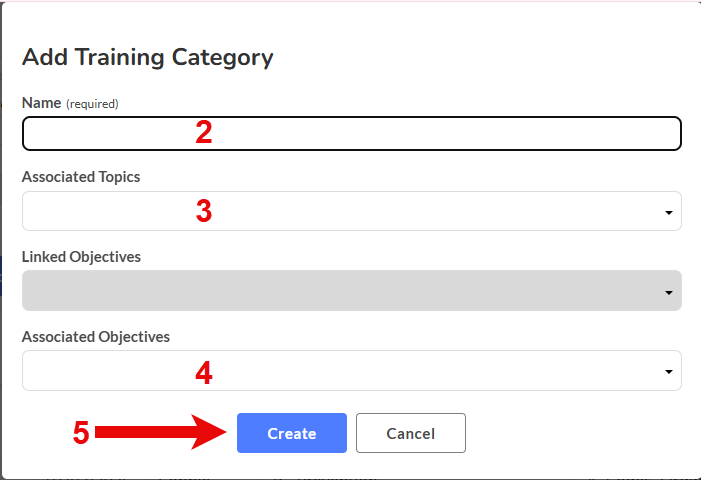Expand the Associated Objectives dropdown arrow
This screenshot has width=701, height=480.
click(669, 372)
